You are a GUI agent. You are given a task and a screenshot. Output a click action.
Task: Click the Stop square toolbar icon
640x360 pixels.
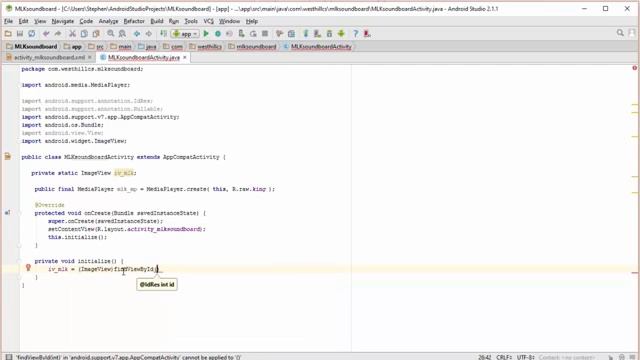pyautogui.click(x=265, y=34)
